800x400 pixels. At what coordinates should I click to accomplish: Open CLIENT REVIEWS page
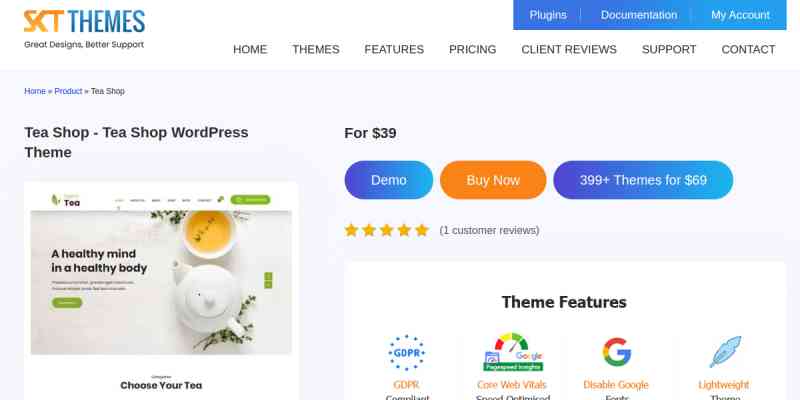569,49
